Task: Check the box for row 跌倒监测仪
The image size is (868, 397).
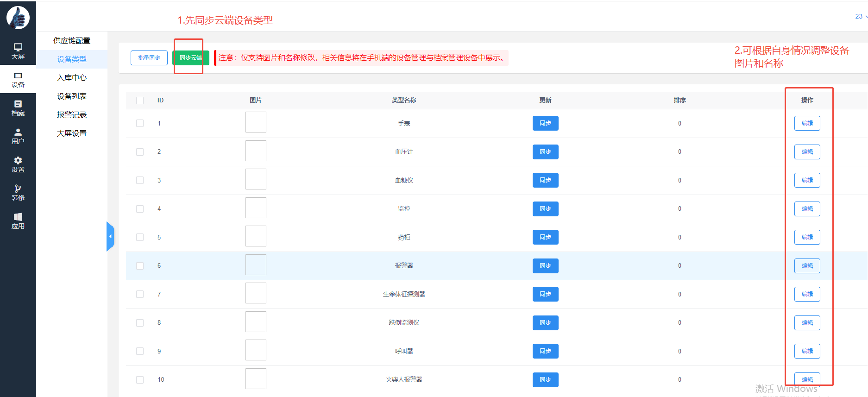Action: click(x=140, y=322)
